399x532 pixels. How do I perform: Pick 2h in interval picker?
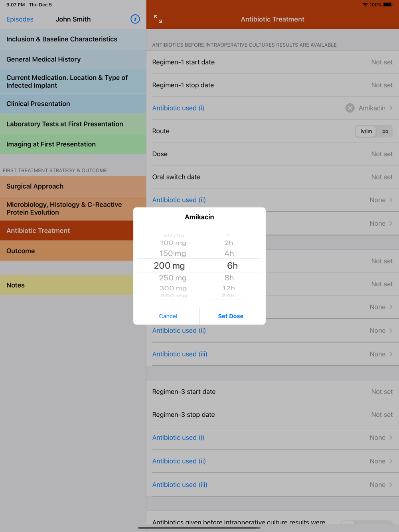(x=229, y=243)
